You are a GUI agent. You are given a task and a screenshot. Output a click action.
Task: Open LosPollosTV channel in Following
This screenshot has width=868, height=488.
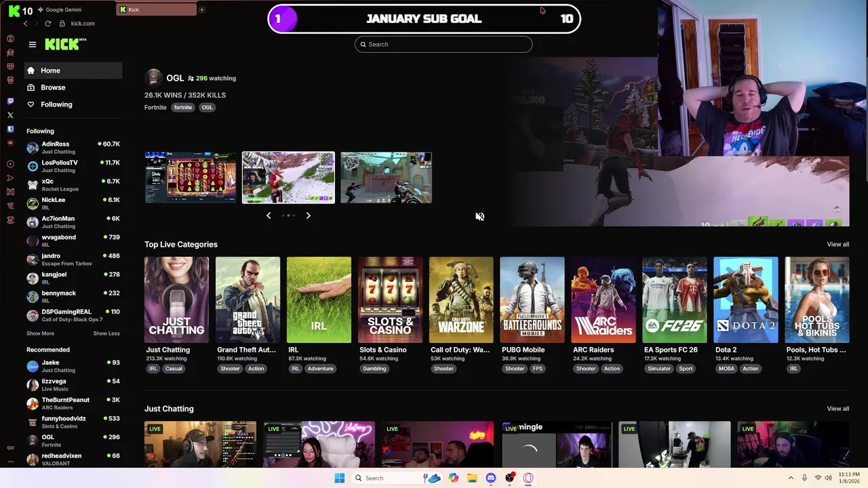(x=73, y=166)
